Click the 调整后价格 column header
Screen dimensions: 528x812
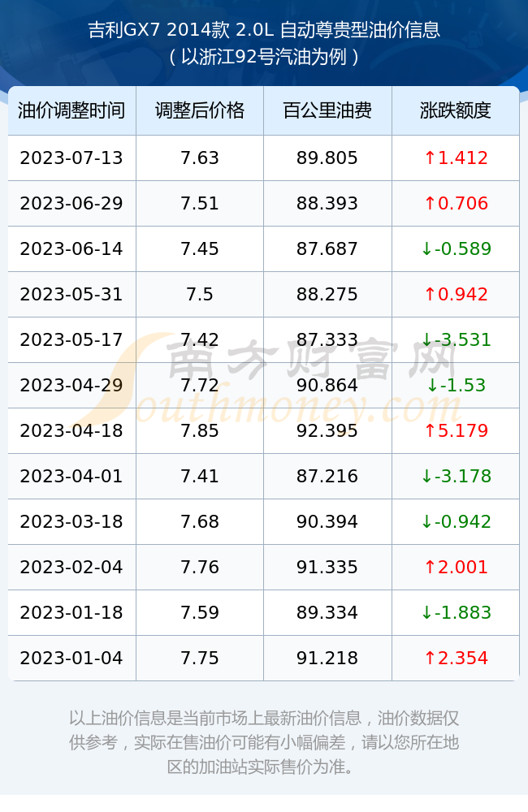pos(200,110)
